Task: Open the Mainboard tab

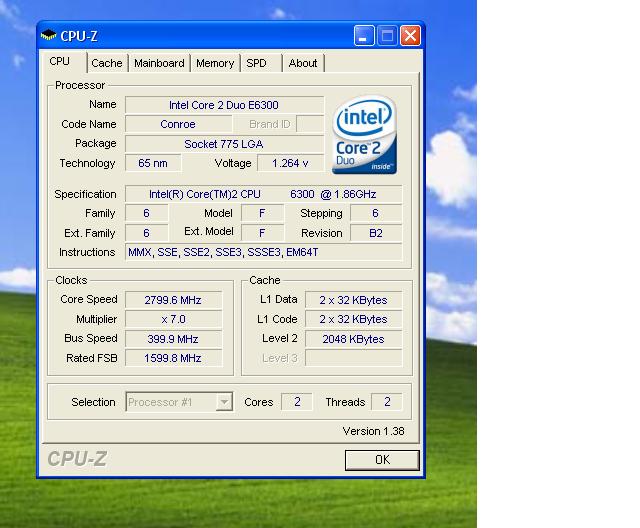Action: click(x=159, y=63)
